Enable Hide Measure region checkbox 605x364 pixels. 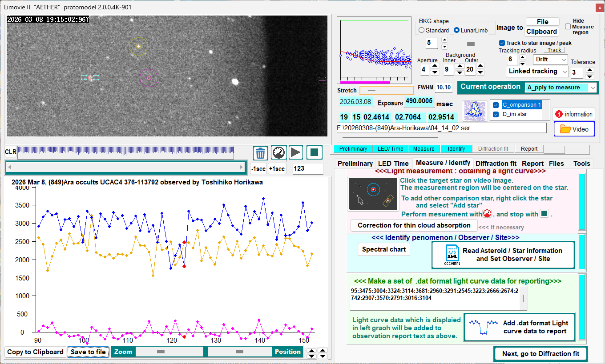(568, 27)
